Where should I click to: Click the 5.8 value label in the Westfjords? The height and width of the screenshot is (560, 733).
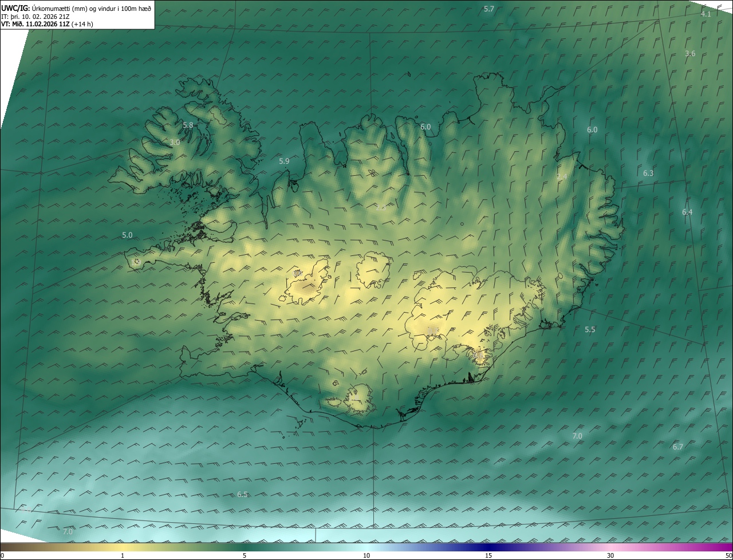pyautogui.click(x=188, y=125)
